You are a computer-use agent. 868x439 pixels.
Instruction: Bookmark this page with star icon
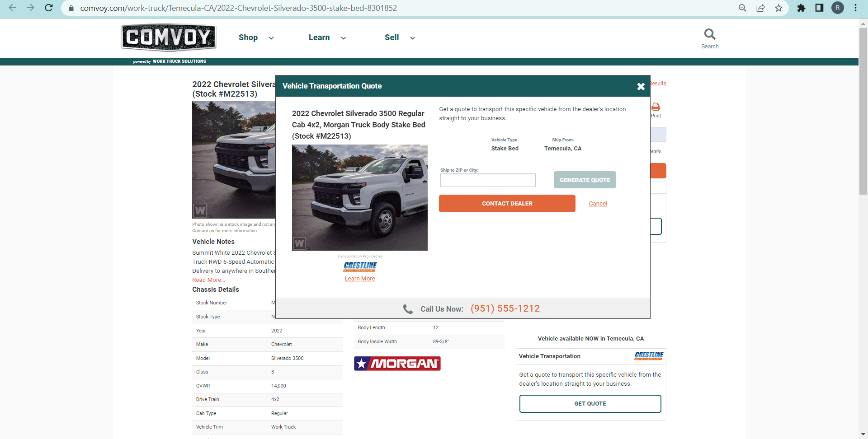click(778, 8)
